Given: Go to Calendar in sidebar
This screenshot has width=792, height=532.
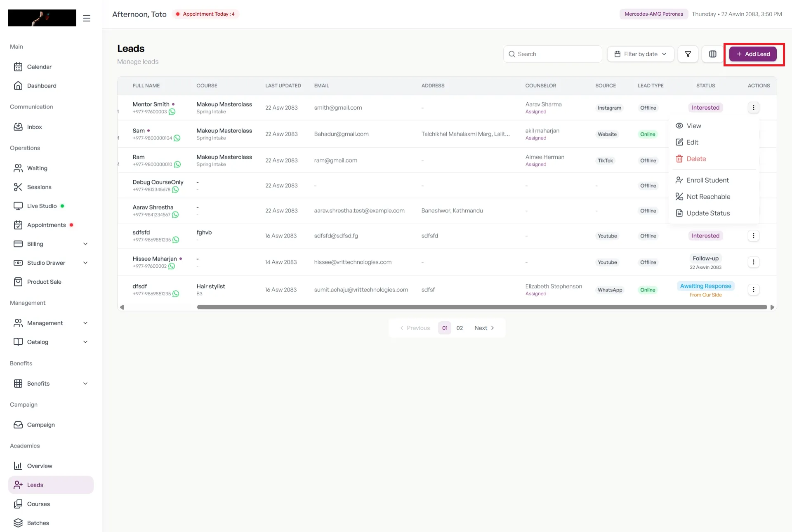Looking at the screenshot, I should 51,67.
